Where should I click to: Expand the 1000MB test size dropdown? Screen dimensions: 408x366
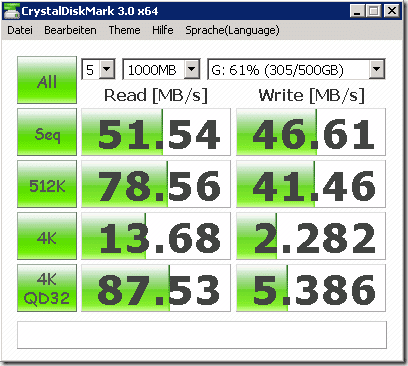[192, 69]
